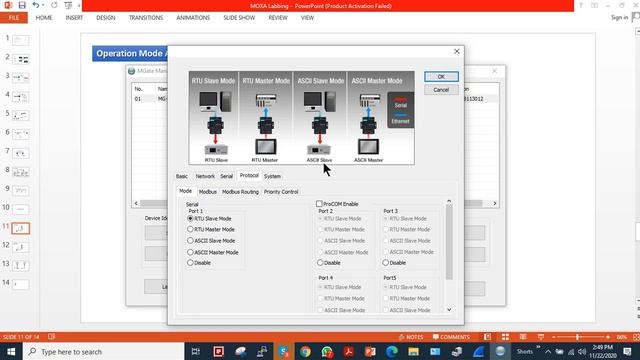Open COMMENTS pane from status bar
Image resolution: width=640 pixels, height=360 pixels.
pos(451,337)
